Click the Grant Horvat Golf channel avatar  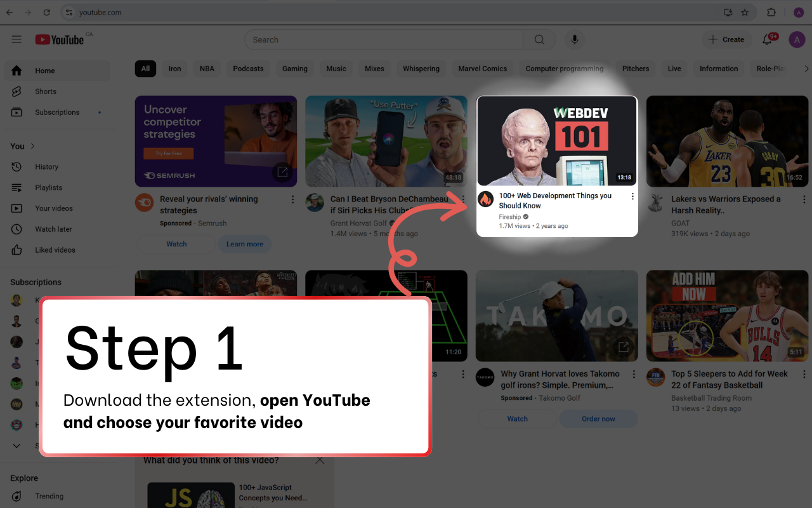315,203
